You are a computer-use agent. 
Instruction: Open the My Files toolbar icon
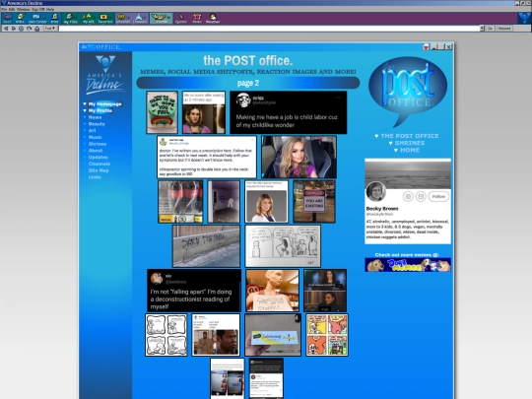(71, 19)
